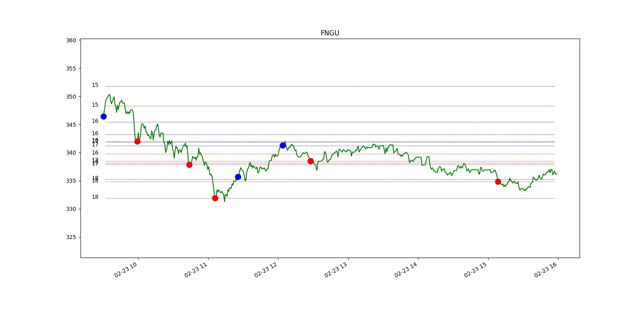The width and height of the screenshot is (644, 322).
Task: Click label 16 beside red line below 340
Action: 95,153
